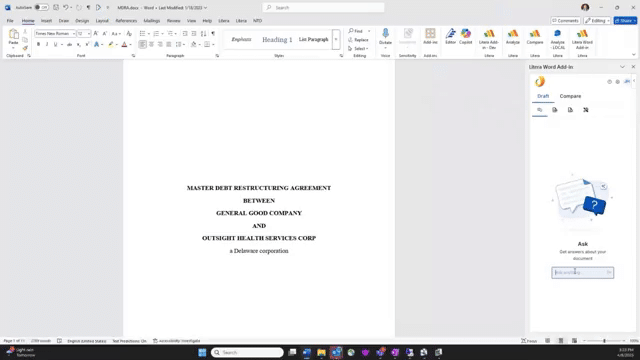
Task: Click the Find button
Action: [356, 31]
